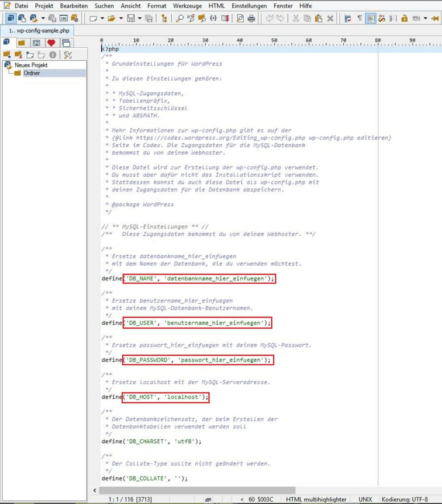This screenshot has width=442, height=504.
Task: Click the Cut scissors icon
Action: [x=295, y=18]
